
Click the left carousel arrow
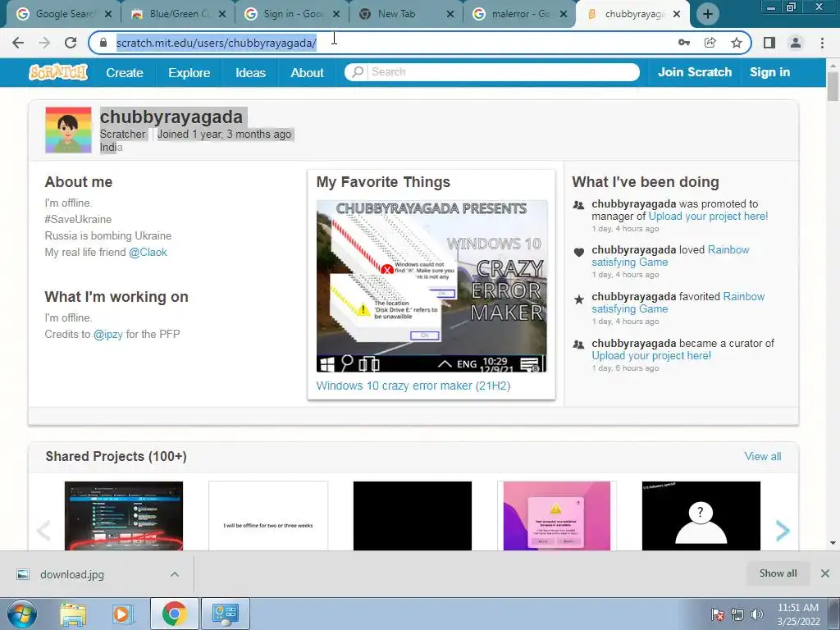[44, 531]
